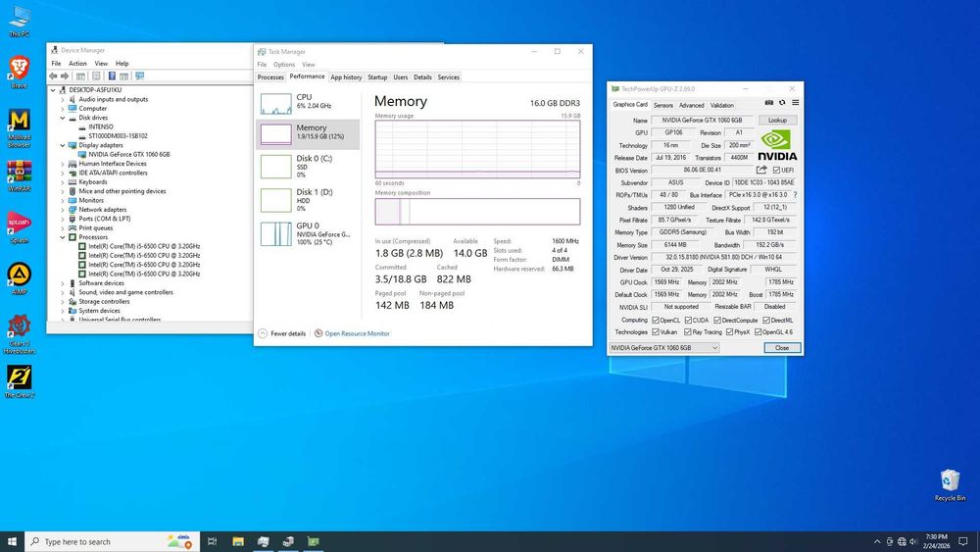Open the Details tab in Task Manager

tap(422, 76)
